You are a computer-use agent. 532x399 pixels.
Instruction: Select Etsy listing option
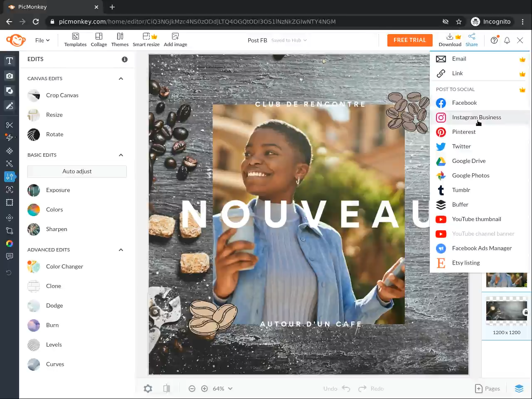480,263
